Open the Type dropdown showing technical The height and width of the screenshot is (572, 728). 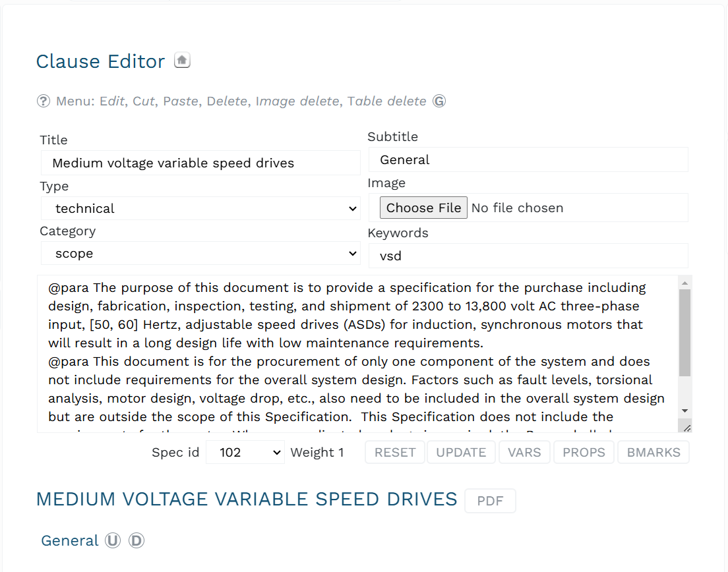pyautogui.click(x=200, y=208)
